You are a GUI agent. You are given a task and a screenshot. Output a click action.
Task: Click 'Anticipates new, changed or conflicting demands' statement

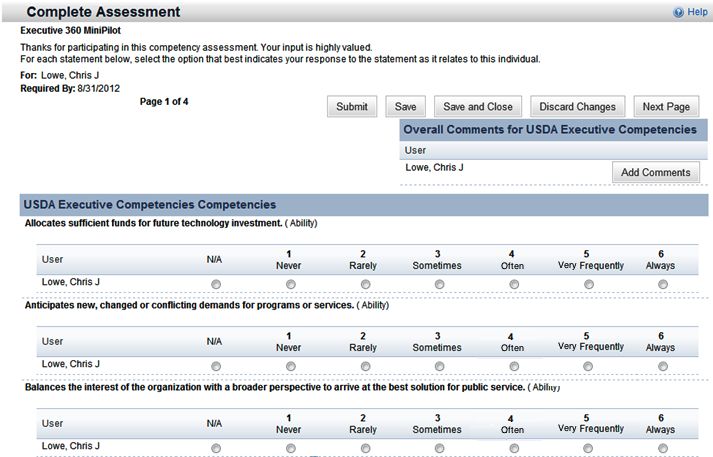[189, 305]
